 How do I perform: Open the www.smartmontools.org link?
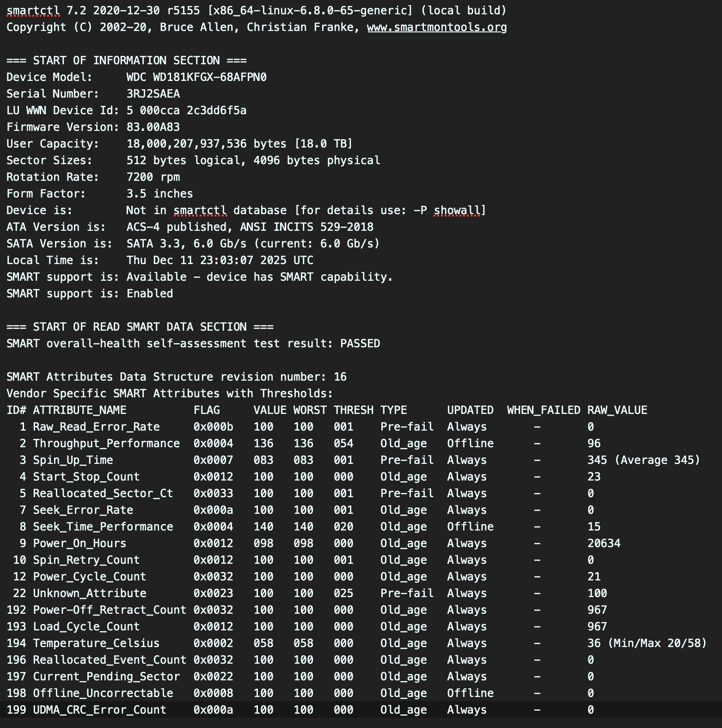(436, 27)
